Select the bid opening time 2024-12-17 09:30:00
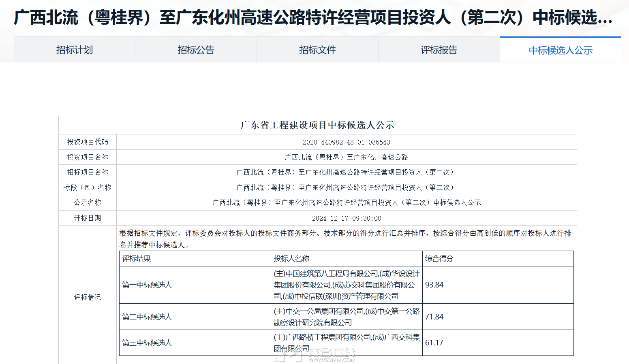The height and width of the screenshot is (364, 629). (x=347, y=218)
